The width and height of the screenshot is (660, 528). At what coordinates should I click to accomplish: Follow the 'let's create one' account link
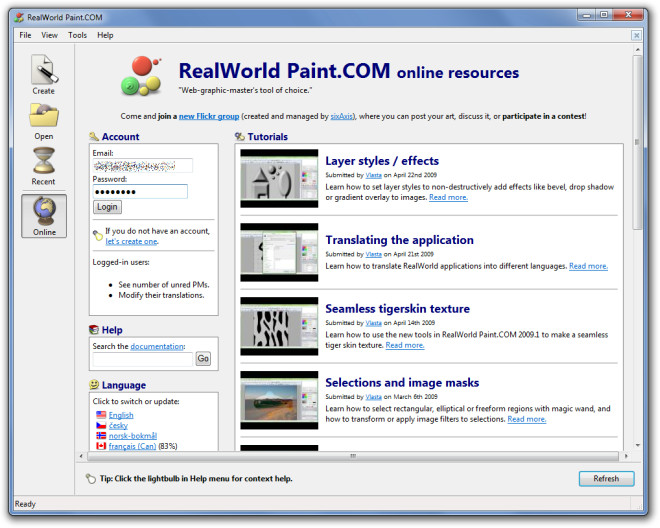click(131, 241)
